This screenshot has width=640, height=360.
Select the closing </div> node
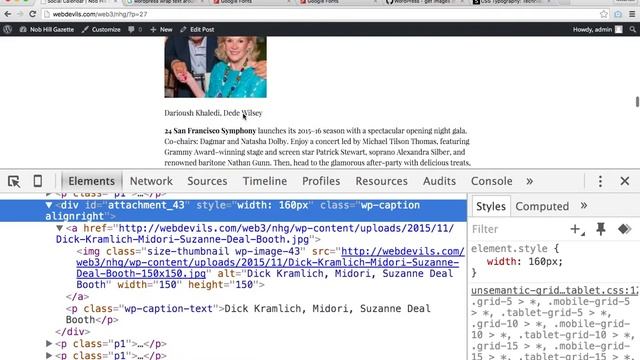click(73, 331)
